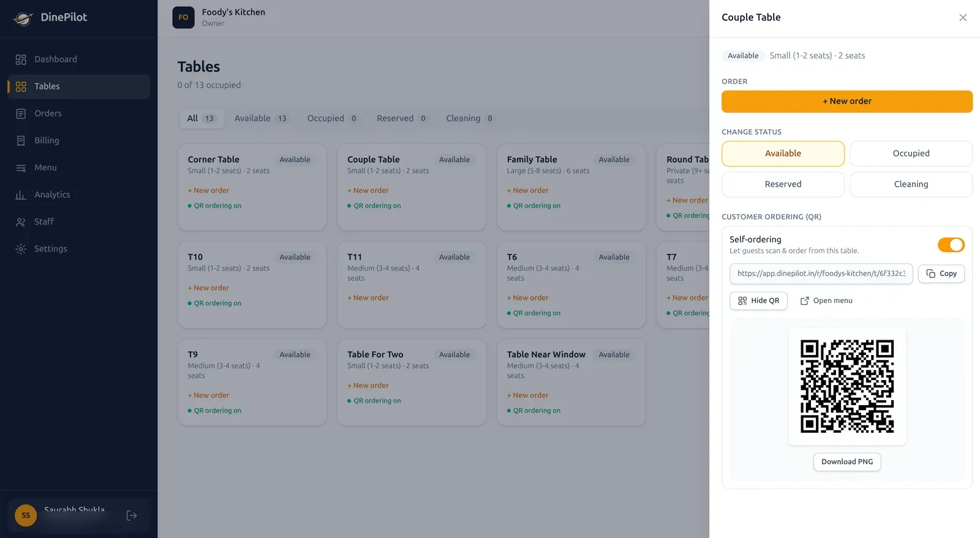Open menu in new tab link
The image size is (980, 538).
coord(826,301)
